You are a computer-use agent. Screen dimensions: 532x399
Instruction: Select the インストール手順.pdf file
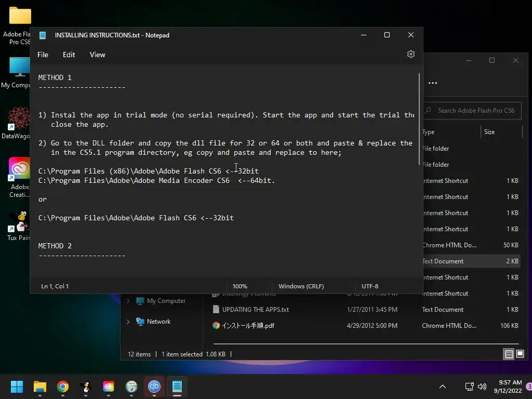tap(248, 326)
